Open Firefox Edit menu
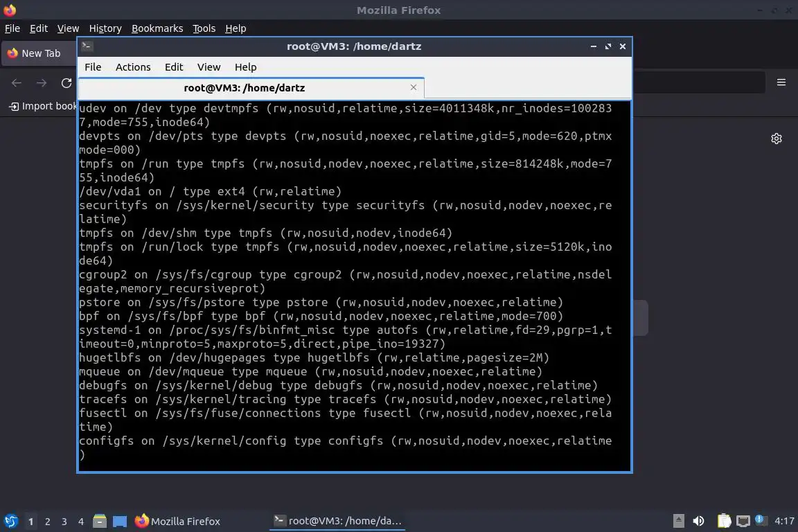The height and width of the screenshot is (532, 798). [39, 28]
